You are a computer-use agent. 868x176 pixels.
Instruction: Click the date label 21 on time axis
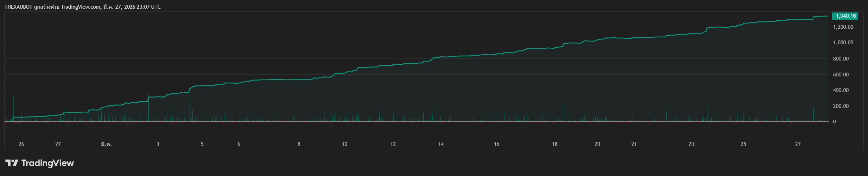point(634,144)
